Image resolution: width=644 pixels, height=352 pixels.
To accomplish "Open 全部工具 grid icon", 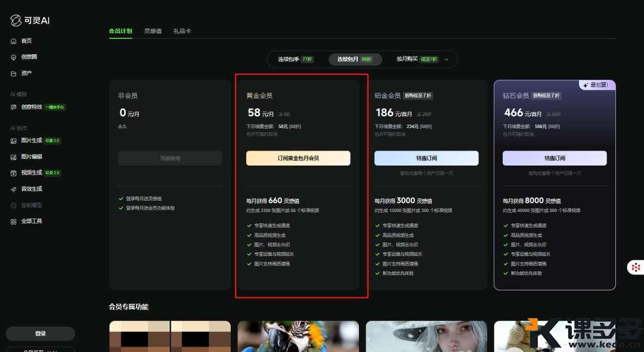I will click(14, 222).
